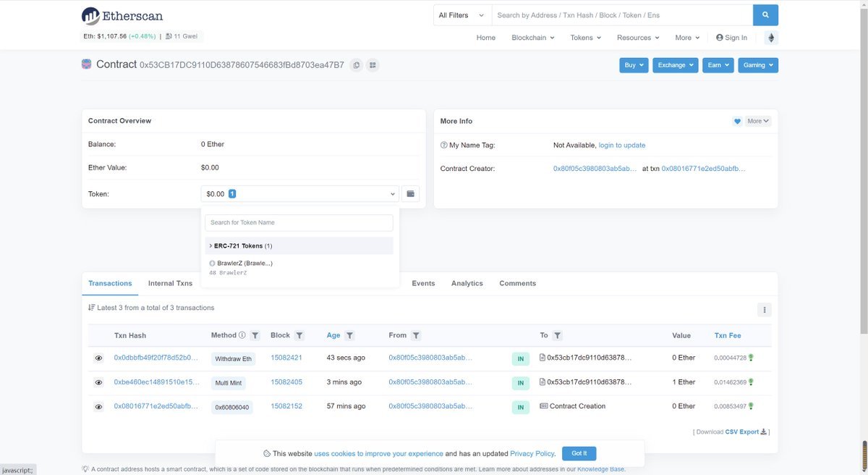The width and height of the screenshot is (868, 475).
Task: Click the login to update link
Action: click(x=622, y=146)
